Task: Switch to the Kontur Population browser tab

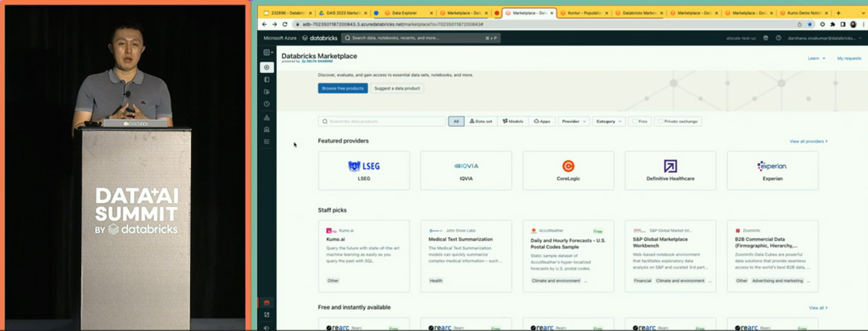Action: pyautogui.click(x=583, y=13)
